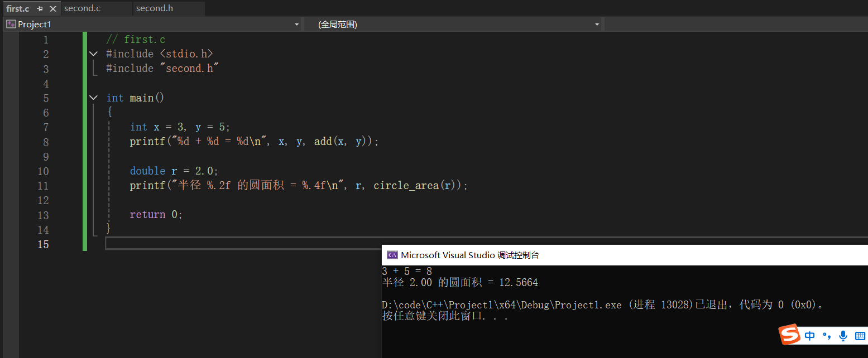Click the console icon in the debug console title
Image resolution: width=868 pixels, height=358 pixels.
click(x=392, y=255)
